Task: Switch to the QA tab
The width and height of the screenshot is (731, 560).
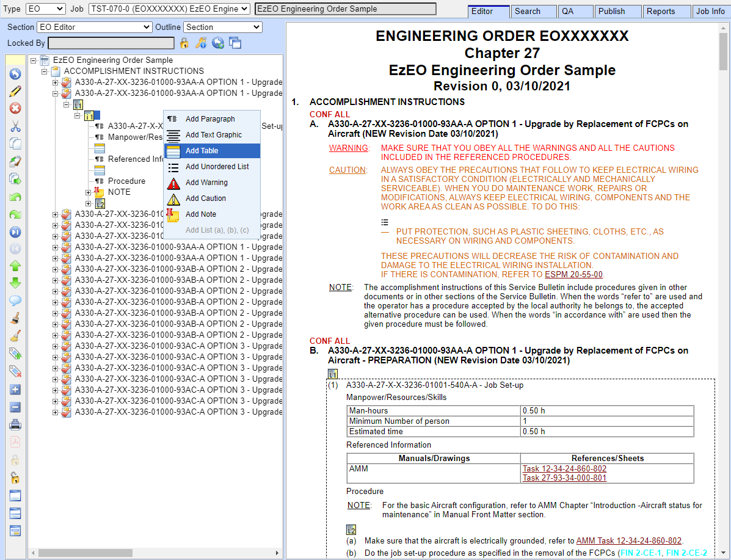Action: pyautogui.click(x=576, y=11)
